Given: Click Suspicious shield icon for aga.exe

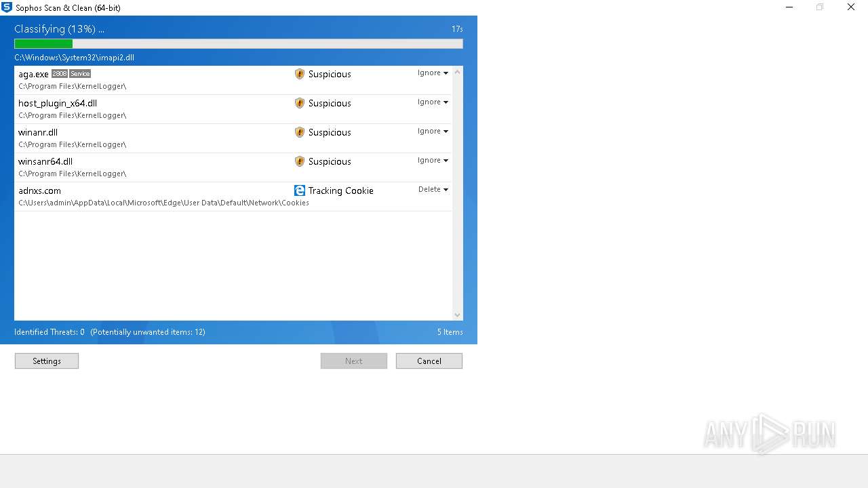Looking at the screenshot, I should 300,74.
